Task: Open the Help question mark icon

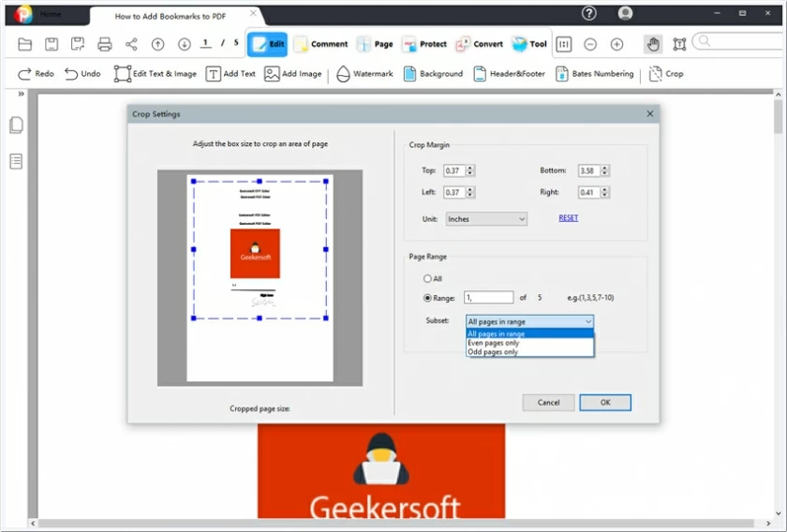Action: (x=589, y=13)
